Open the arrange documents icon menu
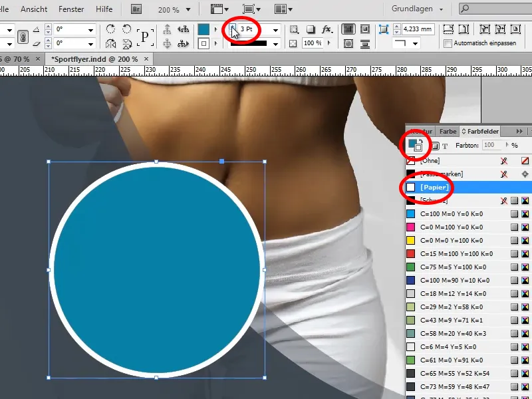Viewport: 532px width, 399px height. (284, 9)
